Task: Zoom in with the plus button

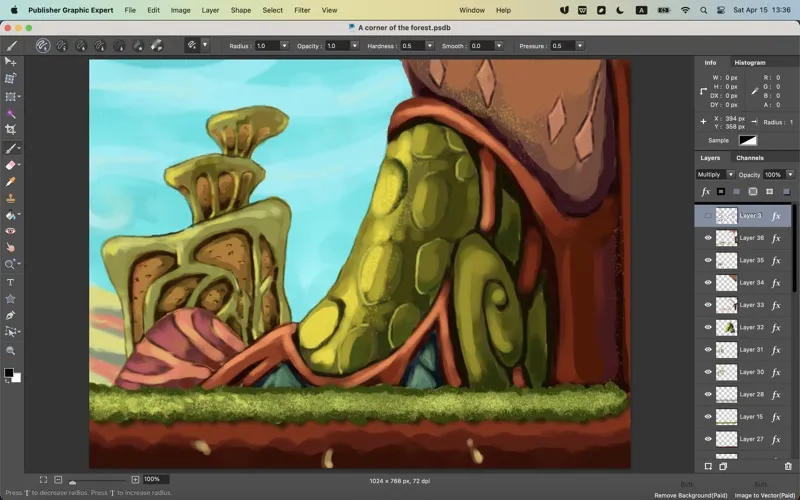Action: [x=135, y=480]
